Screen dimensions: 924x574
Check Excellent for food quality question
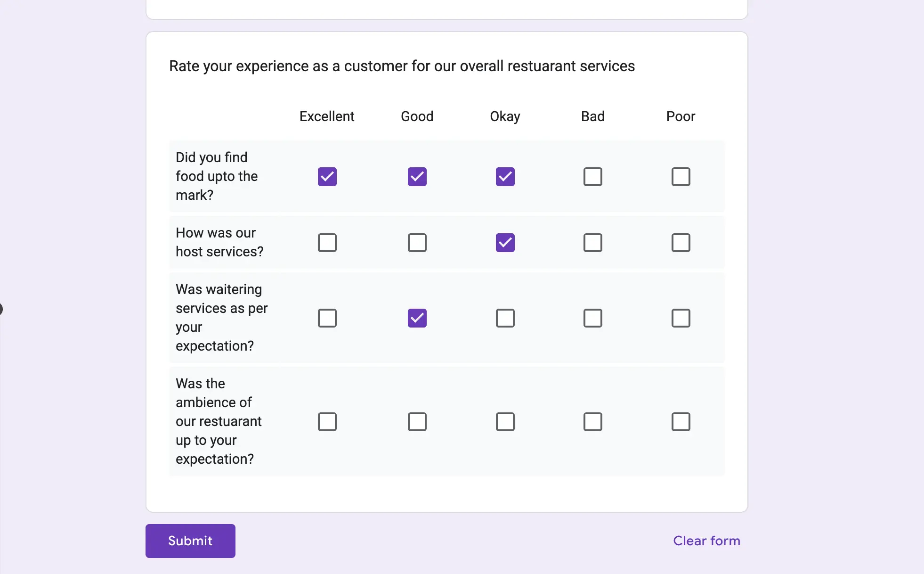pyautogui.click(x=327, y=177)
